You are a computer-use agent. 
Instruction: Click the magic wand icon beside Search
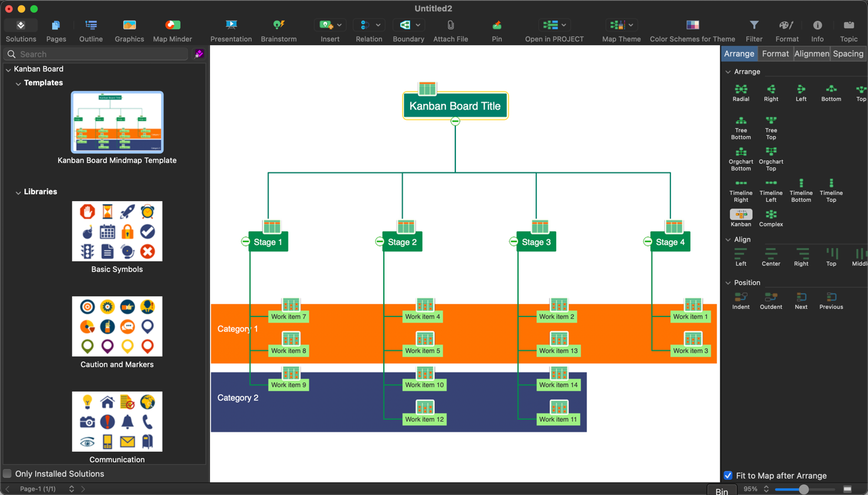coord(199,54)
